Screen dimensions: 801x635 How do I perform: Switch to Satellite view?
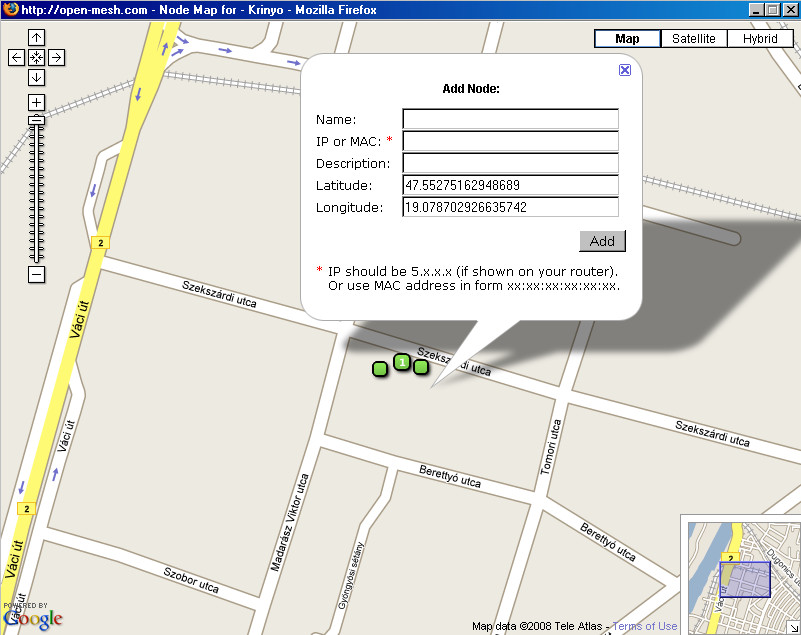click(x=694, y=39)
